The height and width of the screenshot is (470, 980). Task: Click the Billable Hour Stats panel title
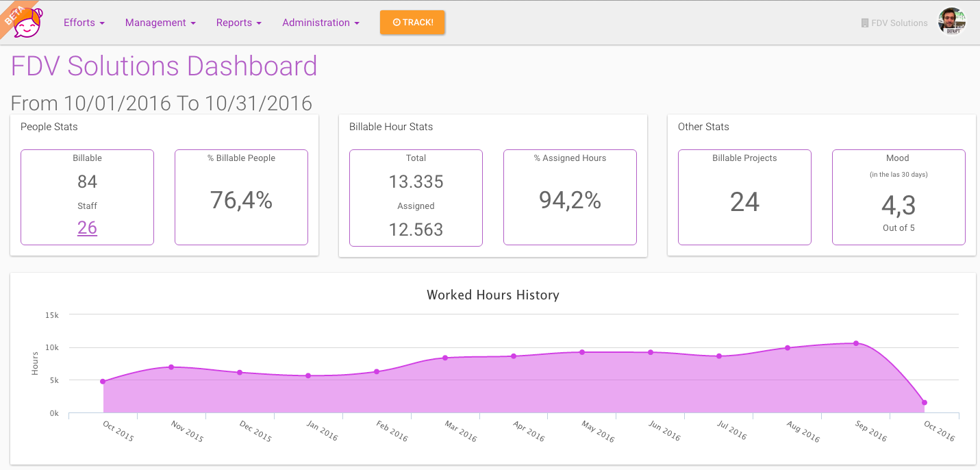coord(391,127)
